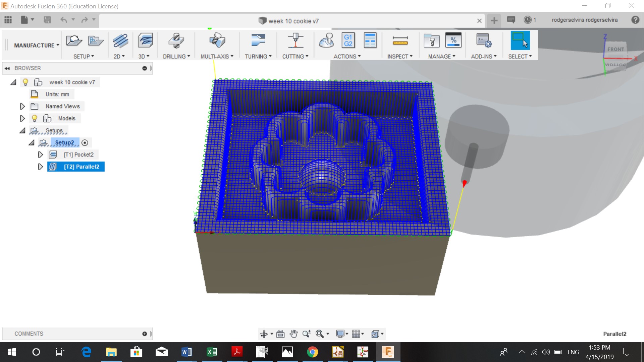The image size is (644, 362).
Task: Open the Setup Sheet icon
Action: pos(370,41)
